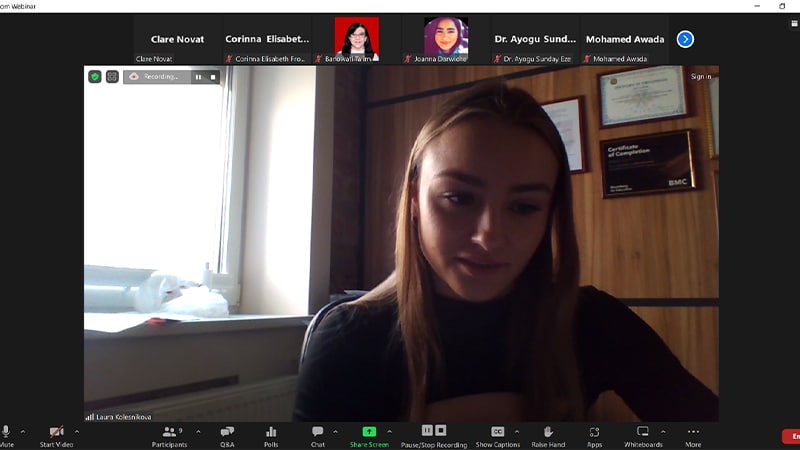Screen dimensions: 800x450
Task: Expand the Share Screen options arrow
Action: tap(390, 432)
